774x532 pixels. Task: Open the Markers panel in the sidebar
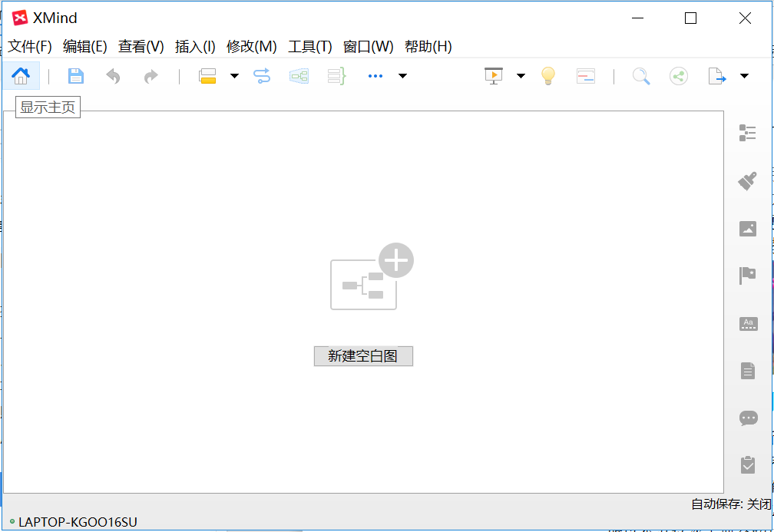pos(748,276)
